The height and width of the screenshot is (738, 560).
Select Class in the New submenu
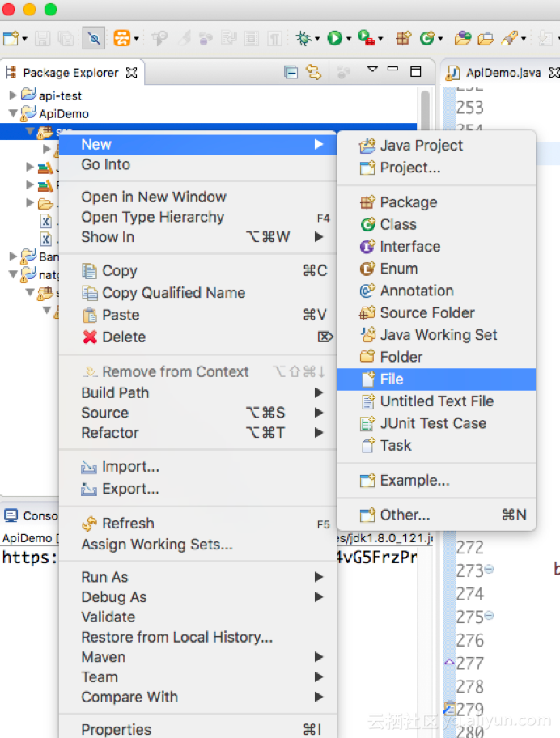[x=436, y=224]
